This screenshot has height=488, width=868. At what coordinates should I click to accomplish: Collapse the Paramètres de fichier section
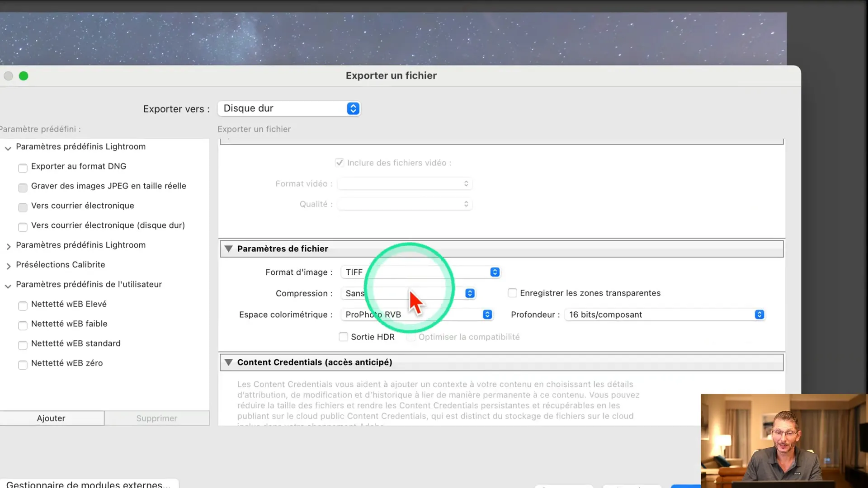[229, 249]
